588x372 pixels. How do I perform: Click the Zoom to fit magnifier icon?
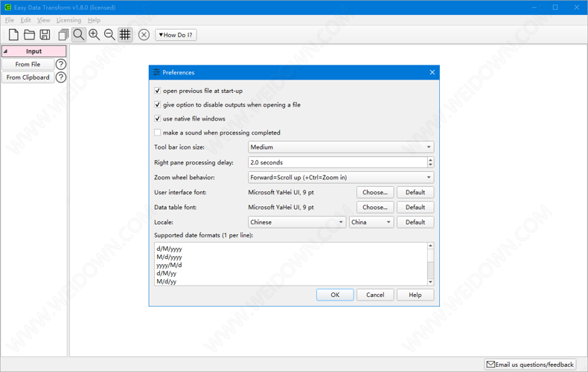click(79, 35)
